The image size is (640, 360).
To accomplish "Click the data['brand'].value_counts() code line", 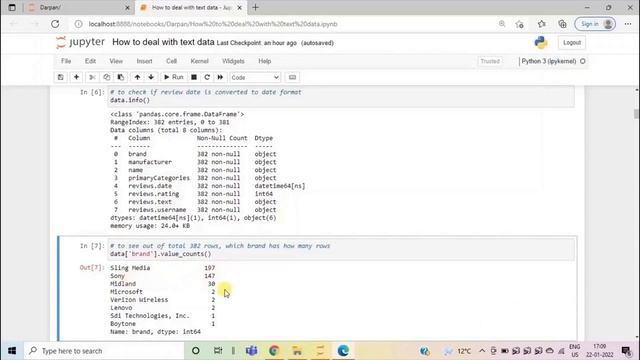I will (160, 254).
